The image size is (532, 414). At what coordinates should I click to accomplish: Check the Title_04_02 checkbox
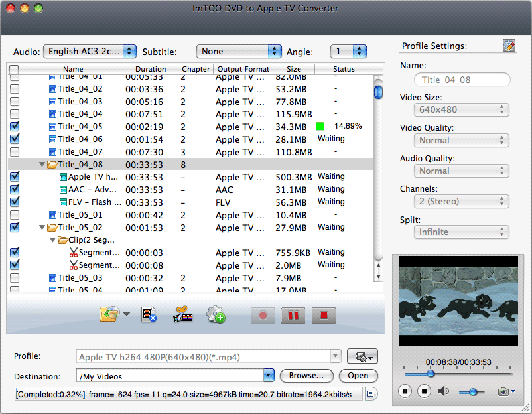click(15, 89)
